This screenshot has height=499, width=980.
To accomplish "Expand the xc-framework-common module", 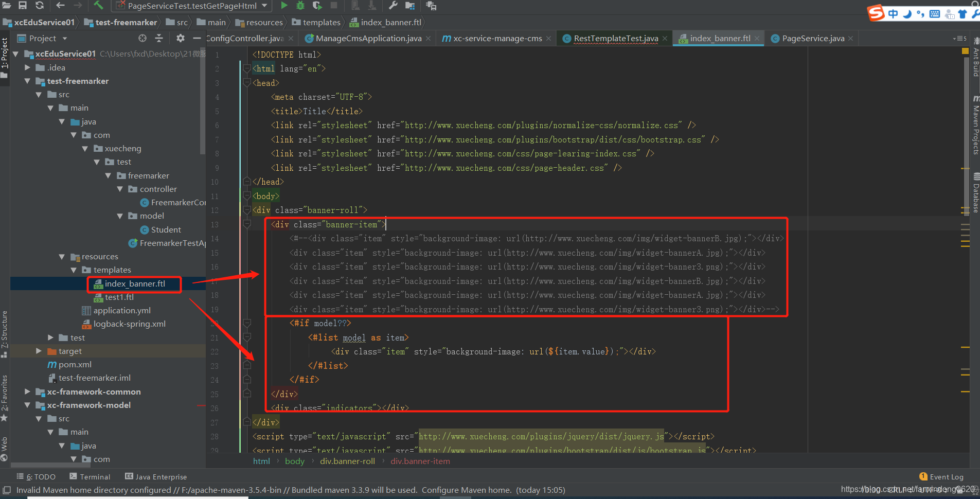I will 27,391.
